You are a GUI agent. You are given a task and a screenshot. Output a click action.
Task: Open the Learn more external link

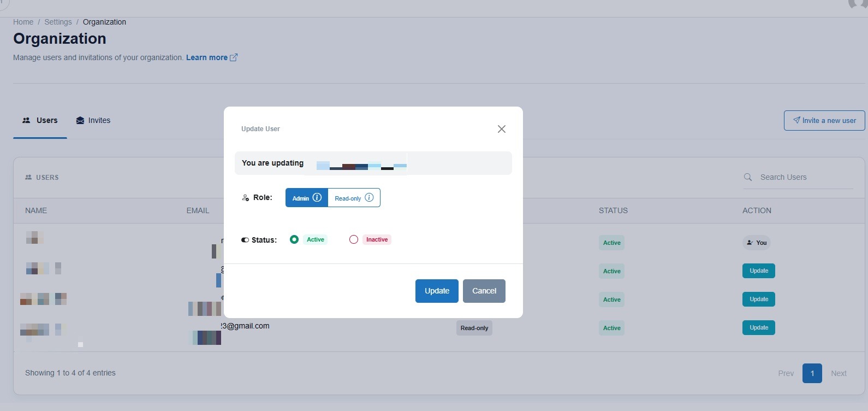211,57
